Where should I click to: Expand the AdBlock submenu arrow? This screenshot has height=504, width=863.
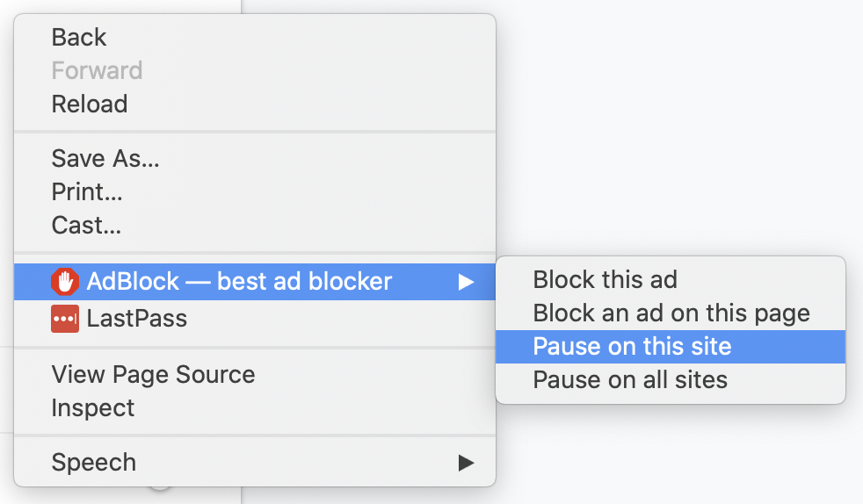466,282
